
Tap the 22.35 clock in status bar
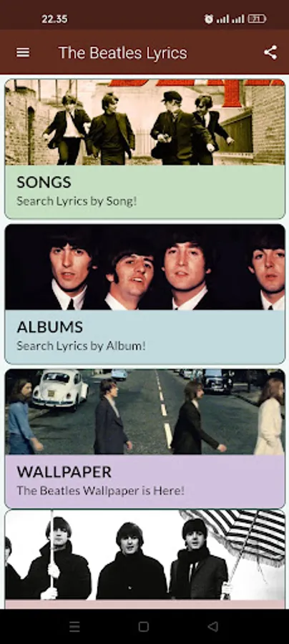tap(54, 19)
